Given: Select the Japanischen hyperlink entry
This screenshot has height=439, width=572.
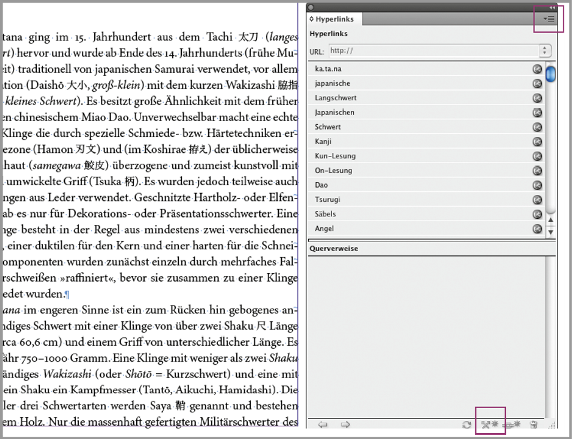Looking at the screenshot, I should 426,112.
